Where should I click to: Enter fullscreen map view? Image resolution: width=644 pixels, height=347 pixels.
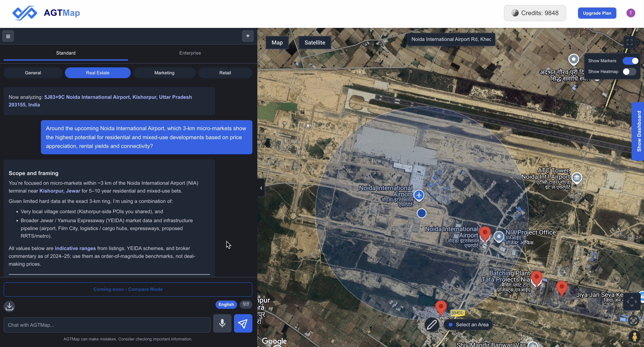coord(629,42)
